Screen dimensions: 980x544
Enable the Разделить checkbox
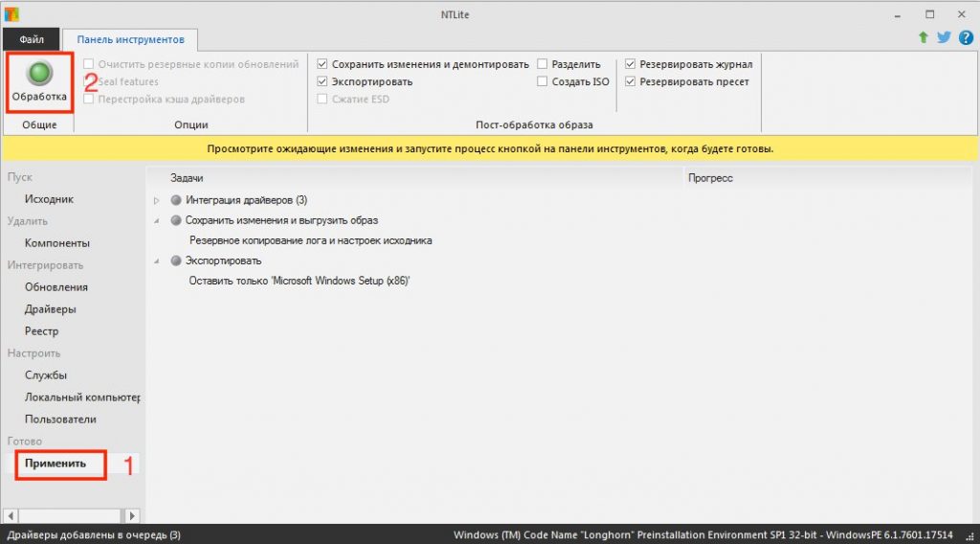pyautogui.click(x=542, y=64)
